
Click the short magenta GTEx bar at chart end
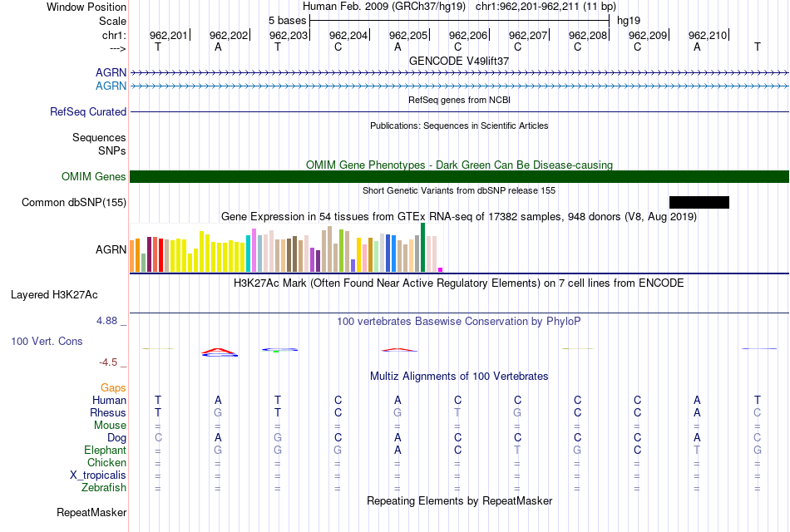pyautogui.click(x=441, y=270)
